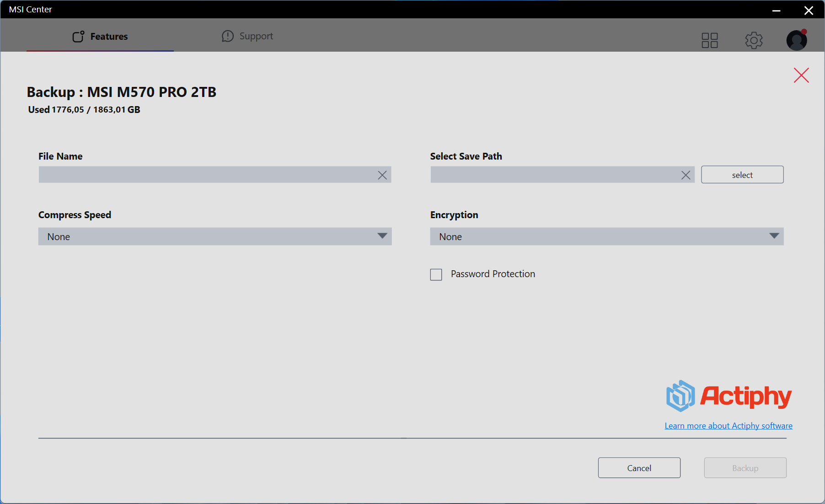Click the Backup button
Viewport: 825px width, 504px height.
745,468
